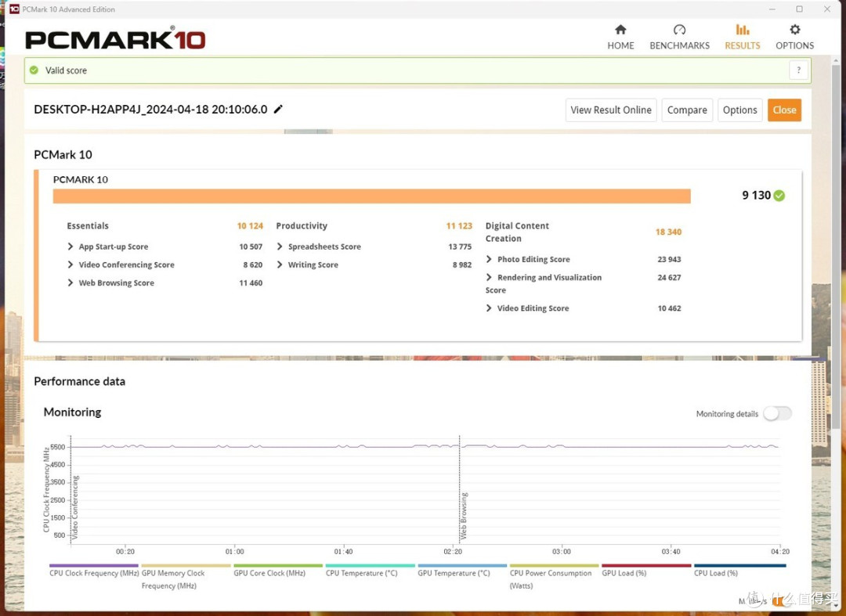
Task: Click the overall score 9 130
Action: (756, 195)
